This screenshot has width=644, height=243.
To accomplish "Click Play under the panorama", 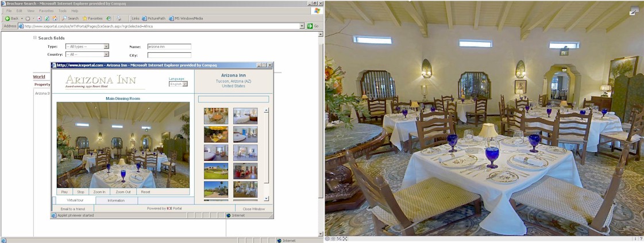I will point(64,192).
